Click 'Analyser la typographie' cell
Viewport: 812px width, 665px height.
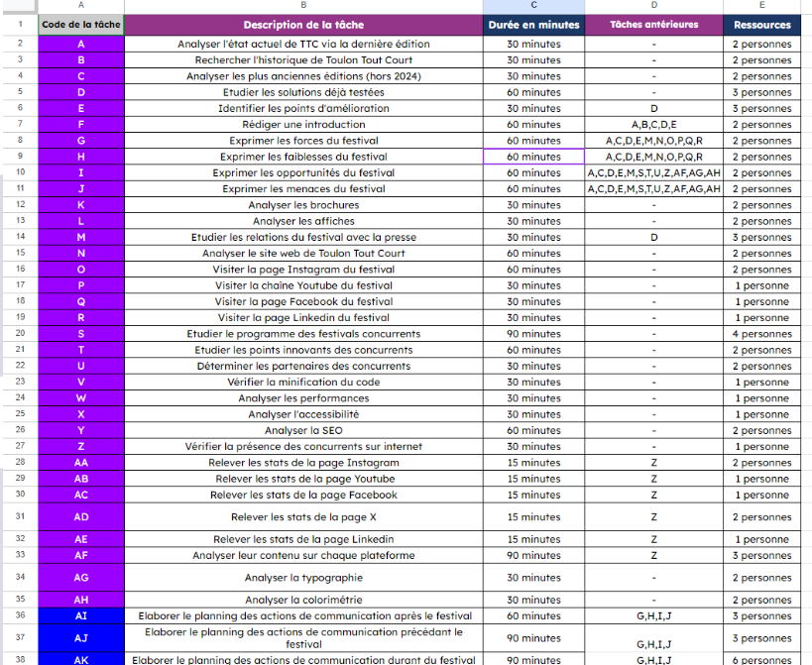[303, 577]
